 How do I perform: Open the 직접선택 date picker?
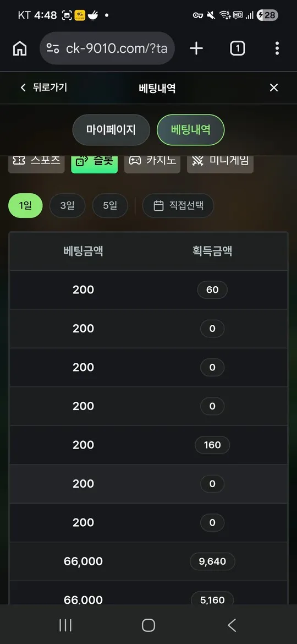click(x=178, y=205)
